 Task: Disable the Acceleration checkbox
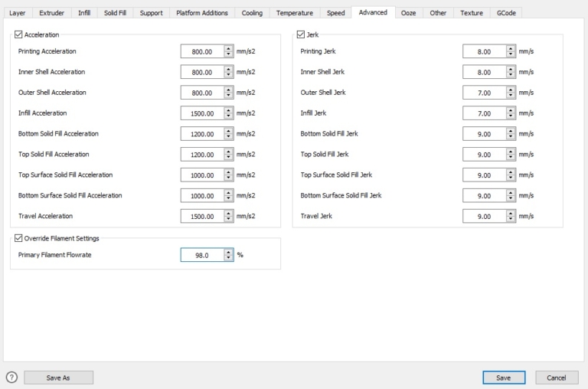(19, 34)
